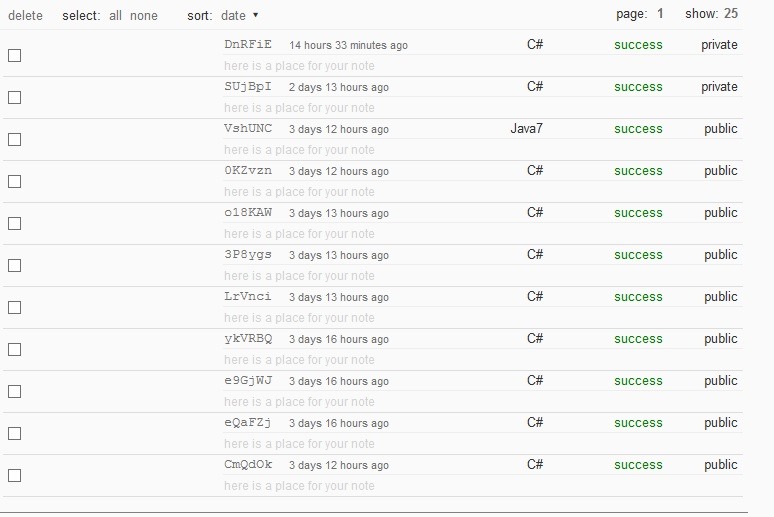Toggle checkbox next to 3P8ygs
774x517 pixels.
pos(15,265)
